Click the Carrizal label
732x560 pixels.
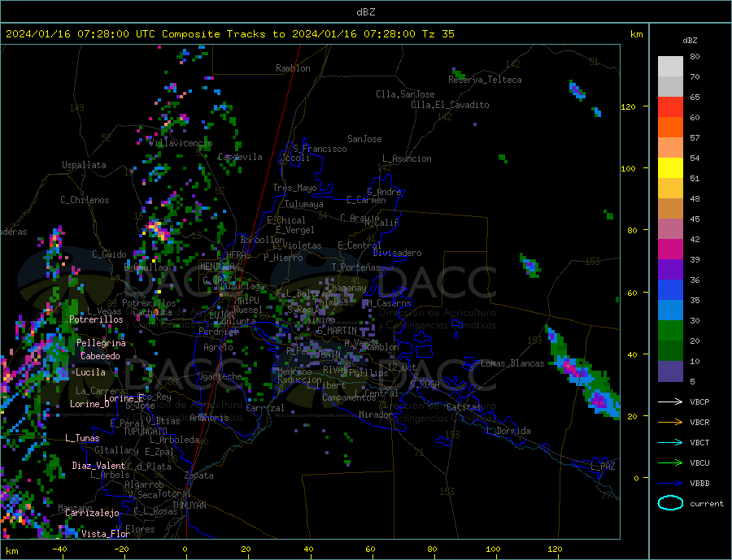pos(265,408)
